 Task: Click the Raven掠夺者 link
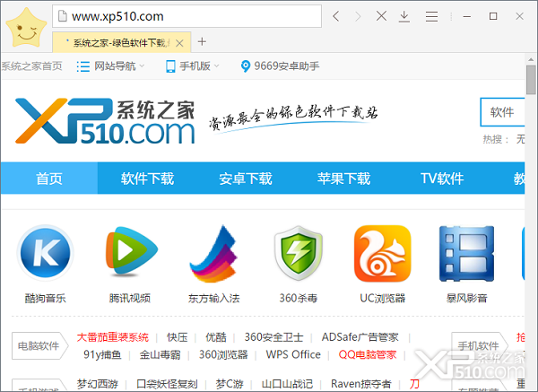(361, 383)
